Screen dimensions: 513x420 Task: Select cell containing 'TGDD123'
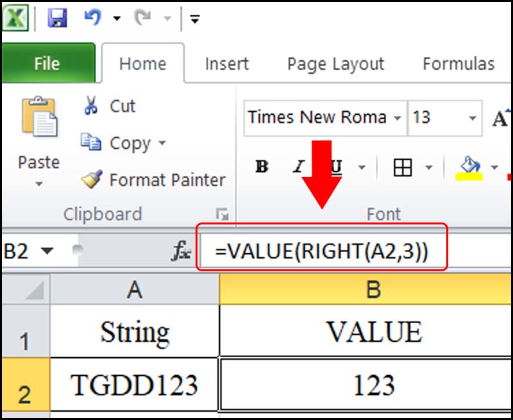[135, 384]
